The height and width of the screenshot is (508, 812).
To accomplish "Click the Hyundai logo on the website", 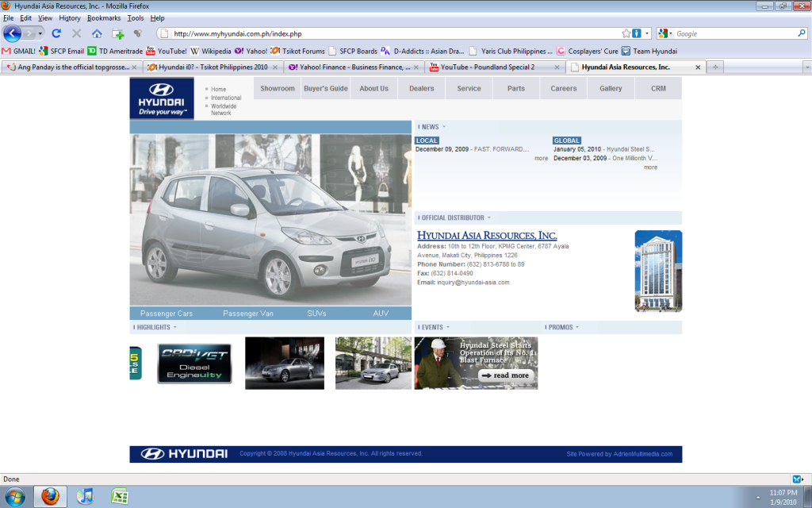I will (x=162, y=98).
